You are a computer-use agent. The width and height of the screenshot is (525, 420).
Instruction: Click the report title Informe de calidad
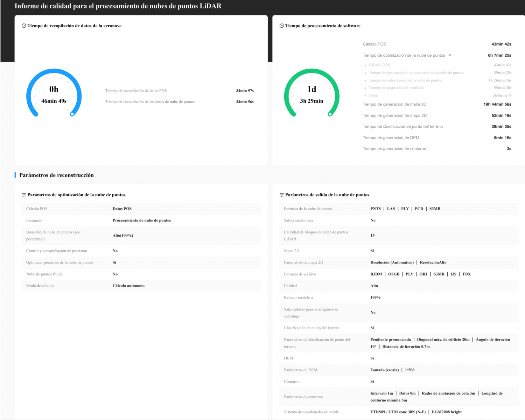(118, 6)
